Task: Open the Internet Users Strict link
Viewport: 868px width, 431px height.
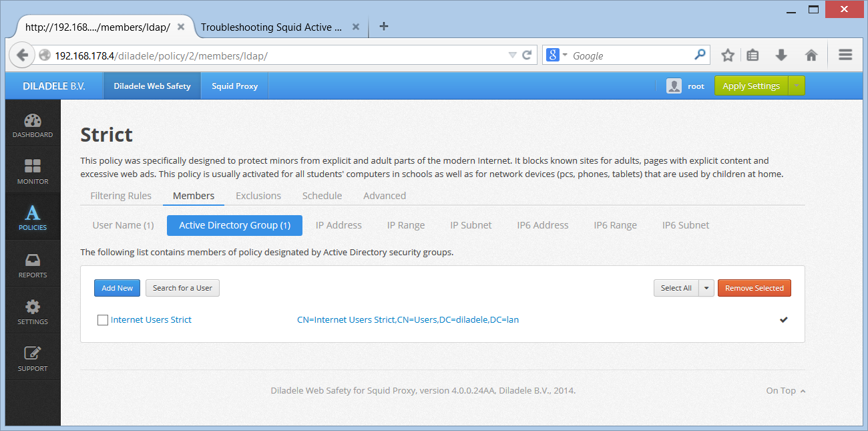Action: 151,320
